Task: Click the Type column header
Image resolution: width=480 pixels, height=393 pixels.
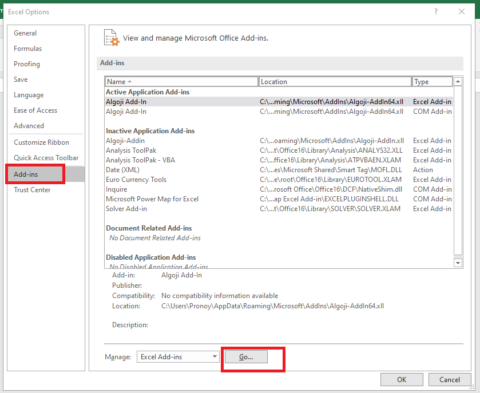Action: tap(432, 82)
